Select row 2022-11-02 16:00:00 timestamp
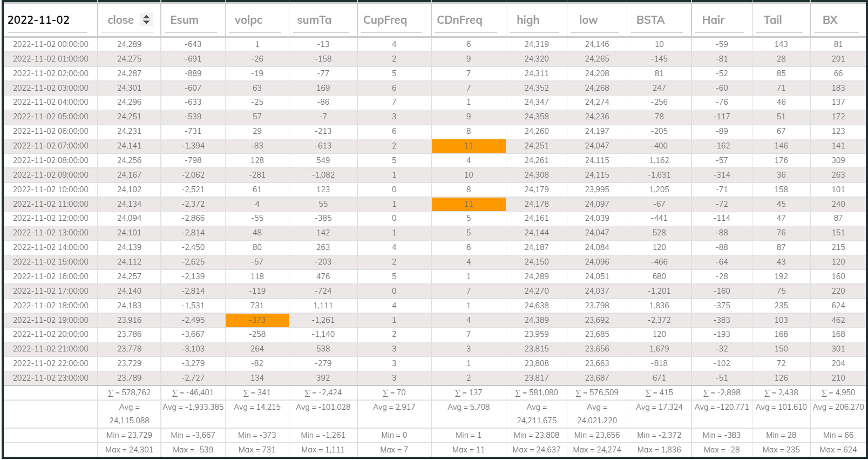 pyautogui.click(x=51, y=276)
